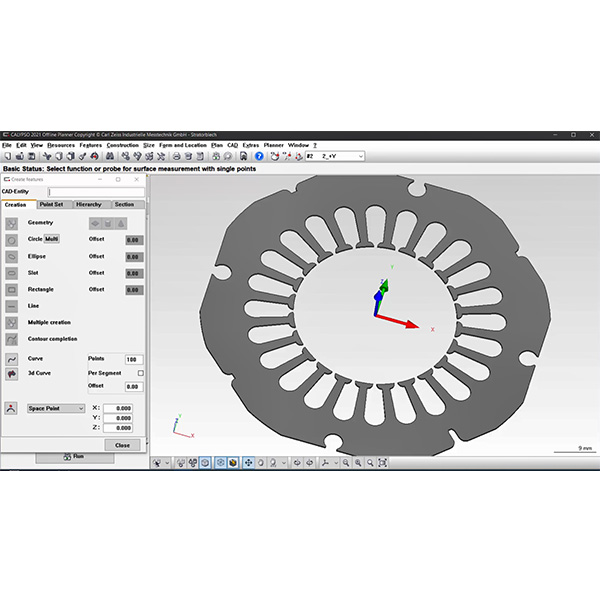Activate the 3d Curve icon
Screen dimensions: 600x600
click(11, 373)
